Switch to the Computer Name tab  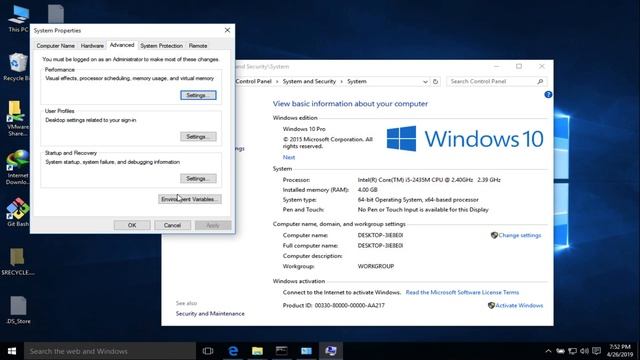point(56,46)
